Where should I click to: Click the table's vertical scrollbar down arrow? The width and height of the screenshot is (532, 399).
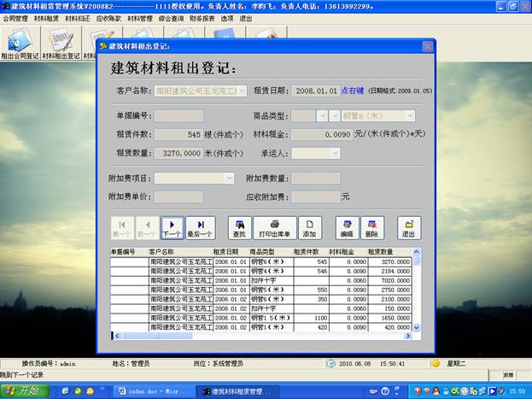[417, 326]
